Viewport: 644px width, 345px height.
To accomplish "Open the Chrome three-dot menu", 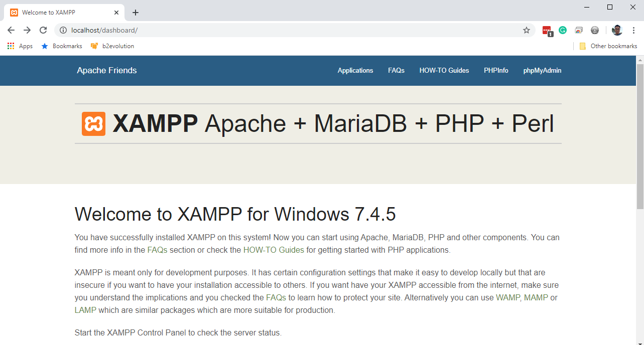I will pos(633,30).
